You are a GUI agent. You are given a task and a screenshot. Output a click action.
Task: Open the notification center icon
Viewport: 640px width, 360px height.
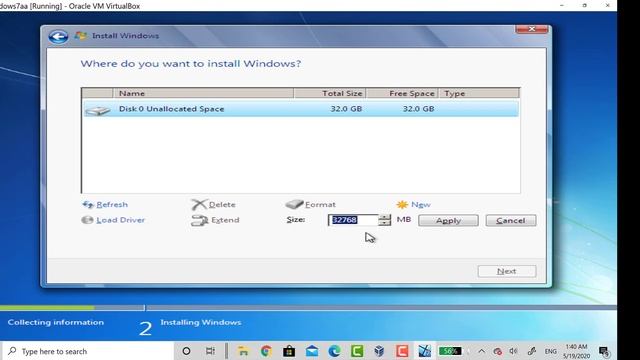(604, 351)
